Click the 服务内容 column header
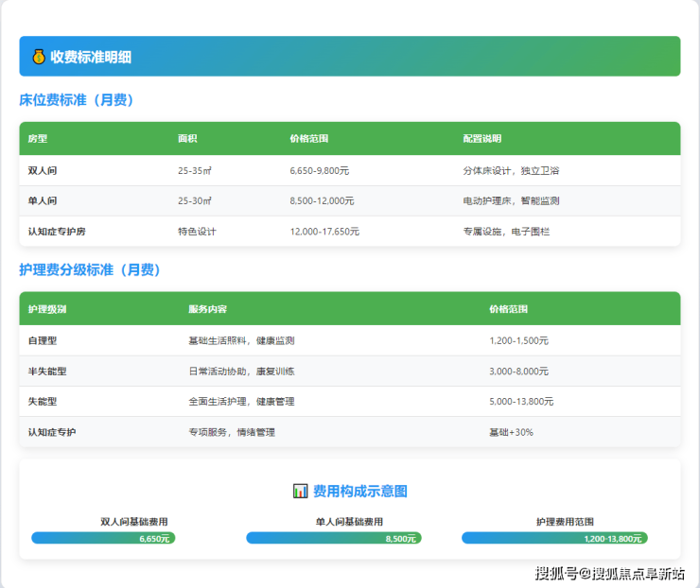Viewport: 700px width, 588px height. [207, 309]
